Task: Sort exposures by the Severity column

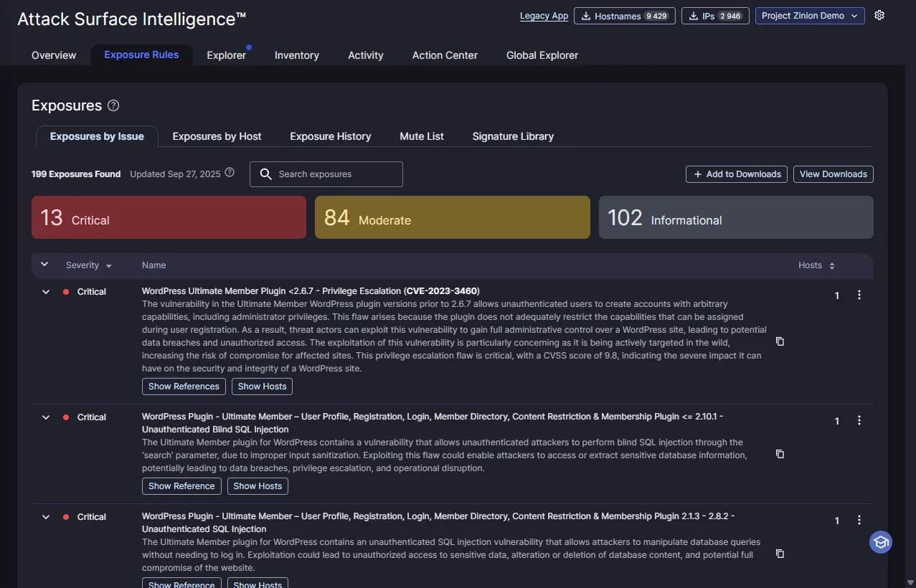Action: [x=88, y=265]
